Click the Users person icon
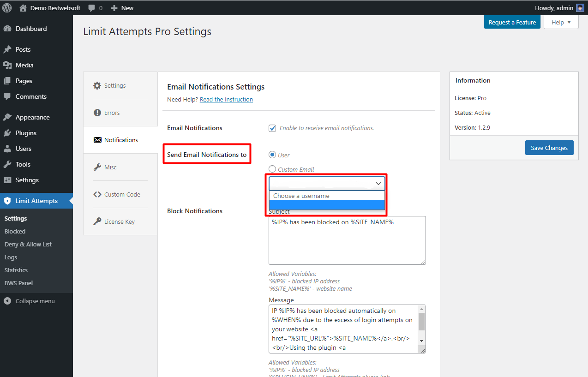 pos(7,149)
